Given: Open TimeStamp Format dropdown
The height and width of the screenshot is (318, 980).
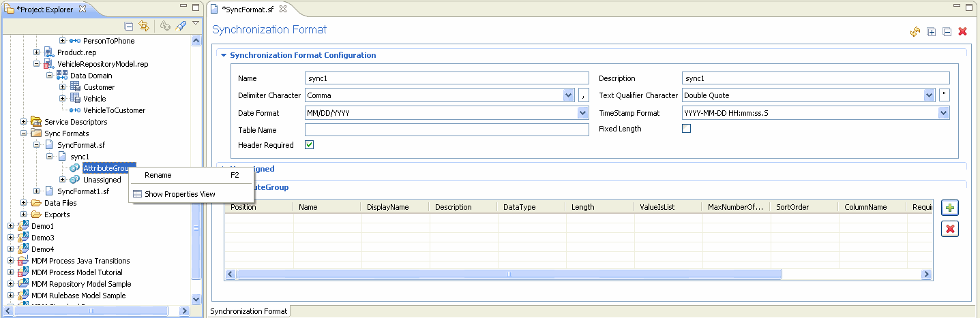Looking at the screenshot, I should (944, 113).
